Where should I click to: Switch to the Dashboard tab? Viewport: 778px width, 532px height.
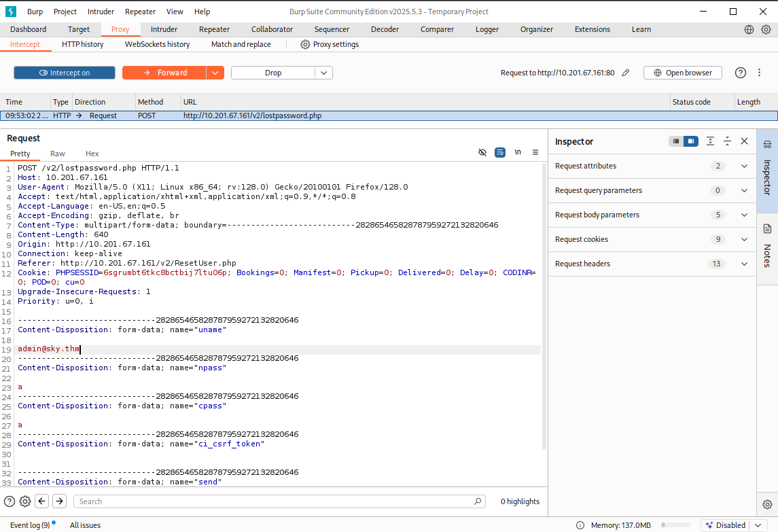coord(29,29)
